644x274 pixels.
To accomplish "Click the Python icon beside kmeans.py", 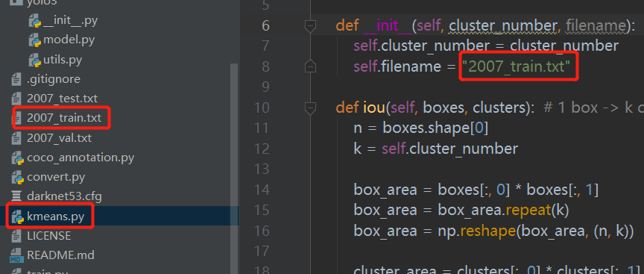I will pos(17,217).
